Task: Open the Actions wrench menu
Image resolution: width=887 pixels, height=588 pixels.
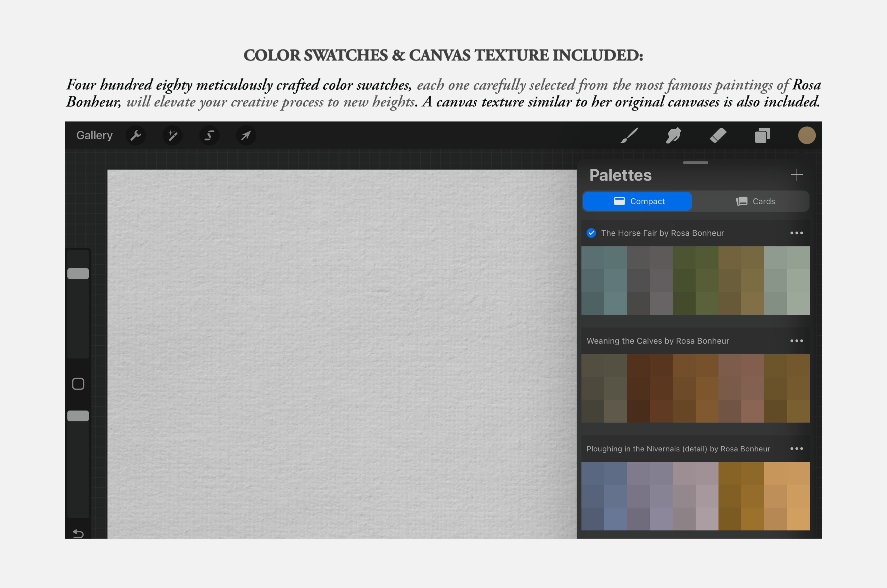Action: [135, 135]
